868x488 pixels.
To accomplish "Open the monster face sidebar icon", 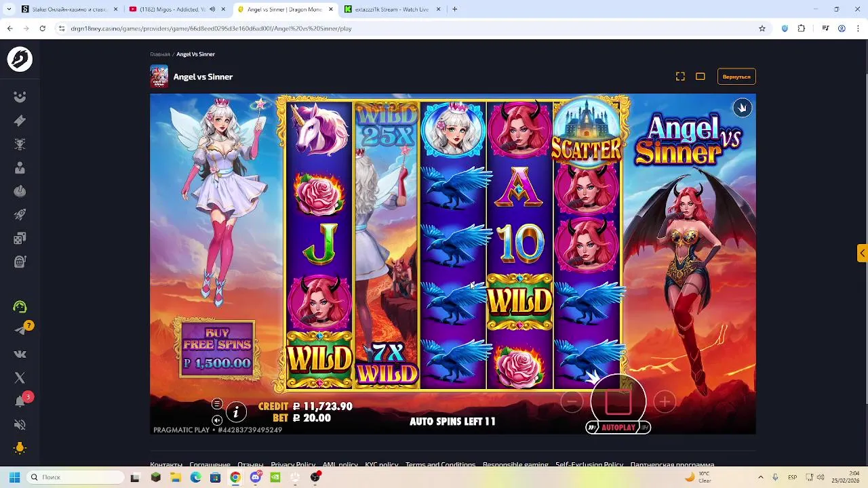I will tap(20, 144).
